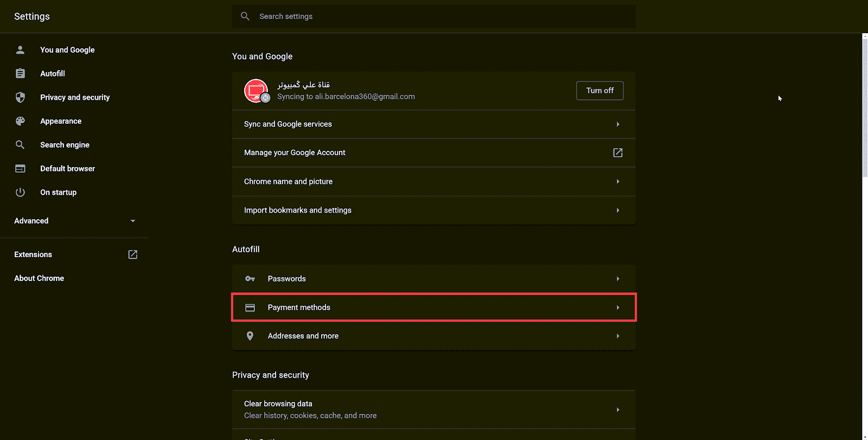The image size is (868, 440).
Task: Click the Autofill clipboard icon in sidebar
Action: pos(20,73)
